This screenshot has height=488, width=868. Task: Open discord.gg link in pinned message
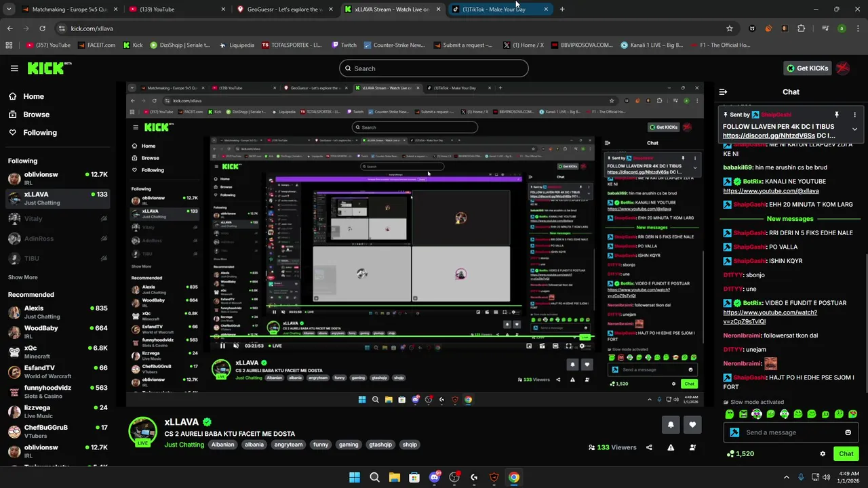769,136
